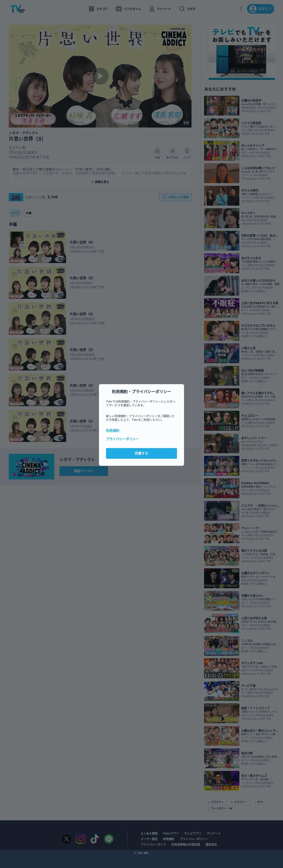Play the 片思い世界 (3) main video
The image size is (283, 868).
[x=100, y=76]
